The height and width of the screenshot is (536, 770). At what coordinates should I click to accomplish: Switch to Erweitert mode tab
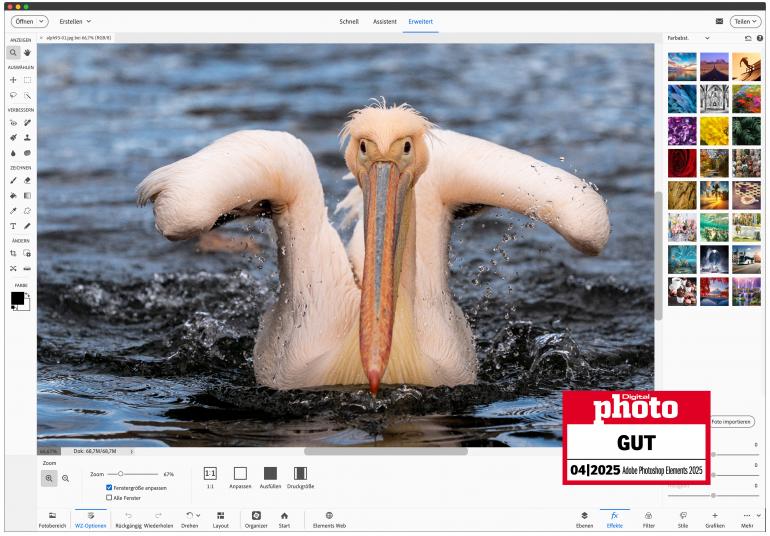(x=420, y=22)
